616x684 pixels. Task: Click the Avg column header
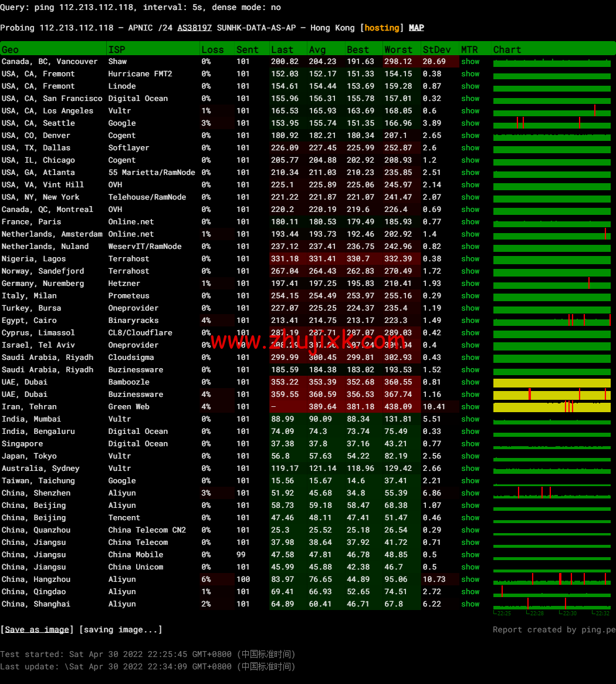click(x=317, y=50)
